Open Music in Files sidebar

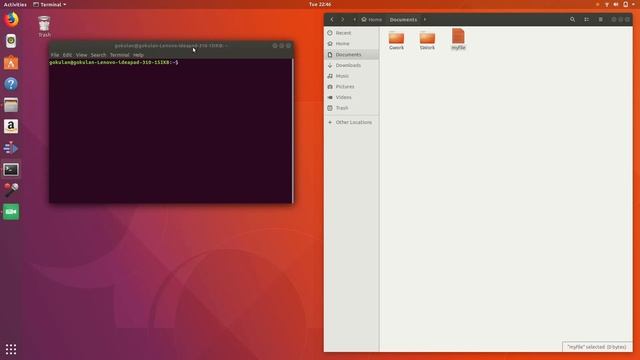click(x=351, y=76)
